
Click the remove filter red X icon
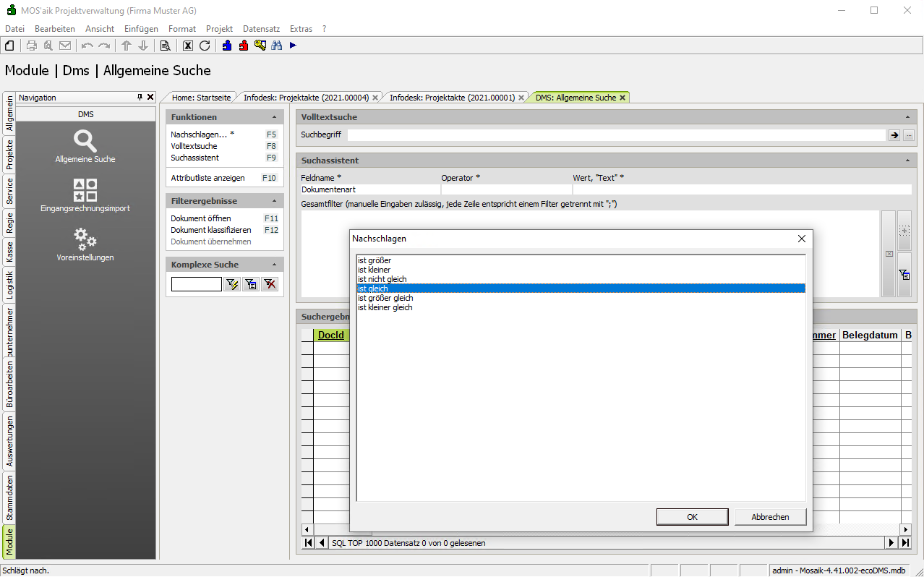point(270,284)
